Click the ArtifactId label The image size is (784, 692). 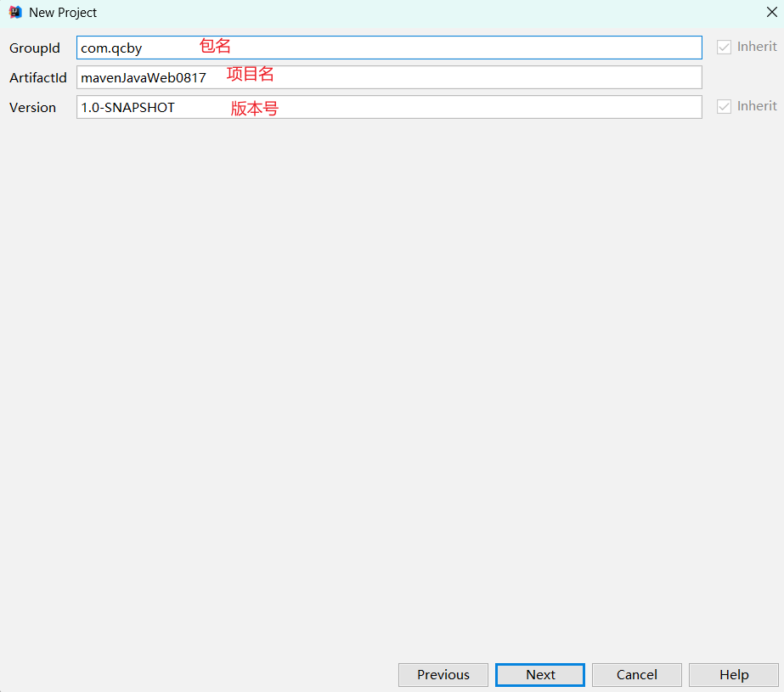38,77
